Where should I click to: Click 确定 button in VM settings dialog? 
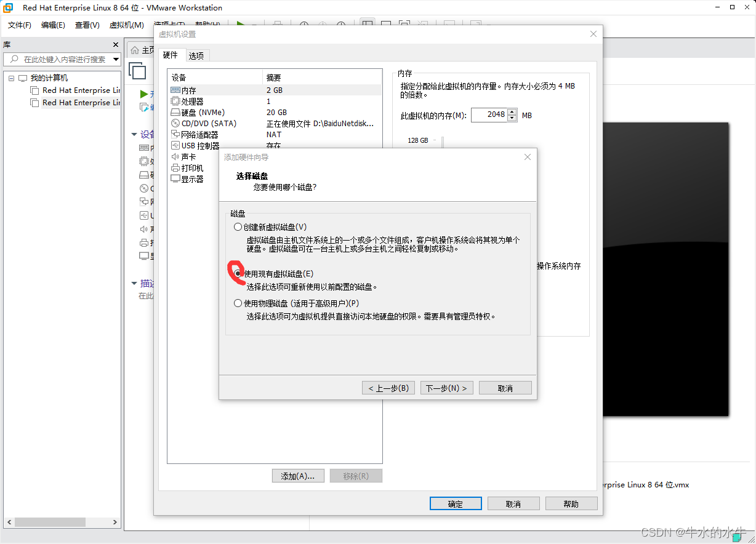click(x=456, y=503)
